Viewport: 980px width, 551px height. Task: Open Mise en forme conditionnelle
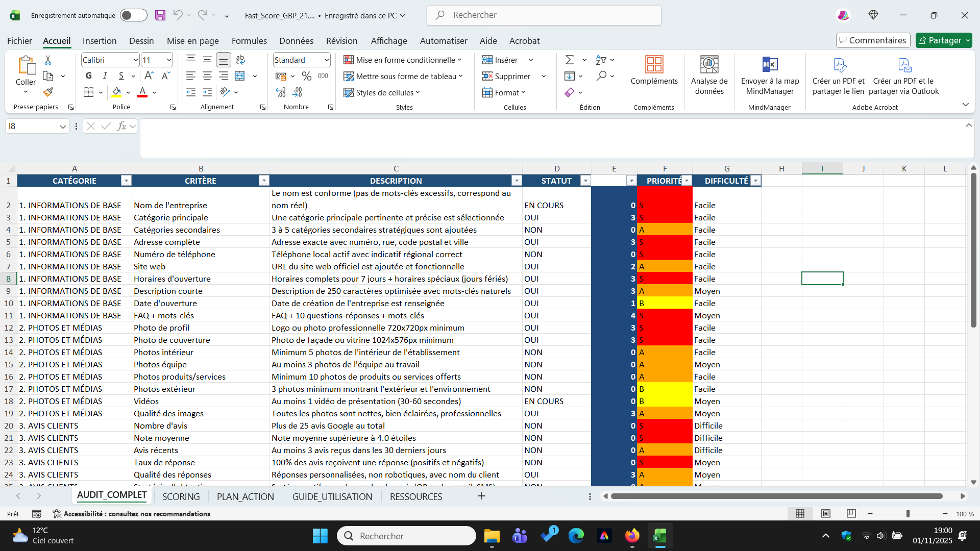(403, 60)
